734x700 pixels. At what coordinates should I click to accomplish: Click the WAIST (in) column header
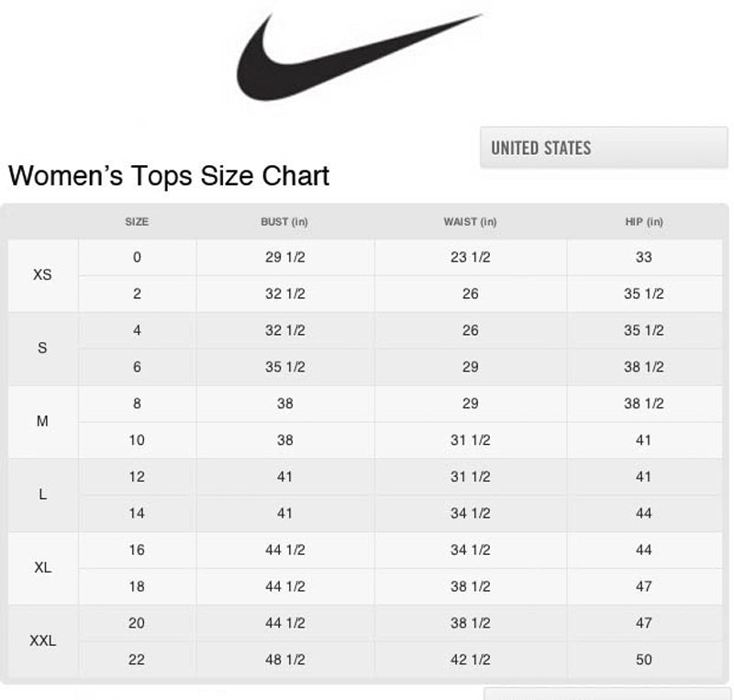click(x=470, y=222)
